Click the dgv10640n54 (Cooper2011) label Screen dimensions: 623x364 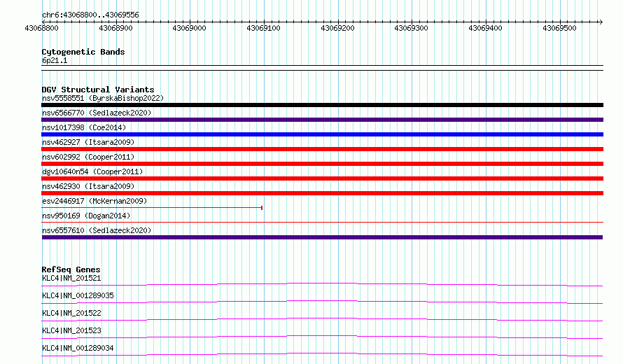pos(92,171)
